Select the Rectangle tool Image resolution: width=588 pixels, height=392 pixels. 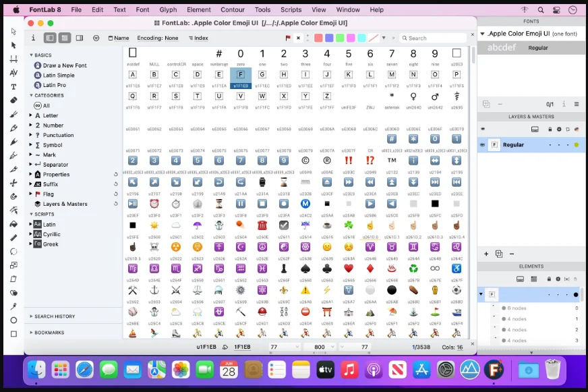pyautogui.click(x=13, y=334)
